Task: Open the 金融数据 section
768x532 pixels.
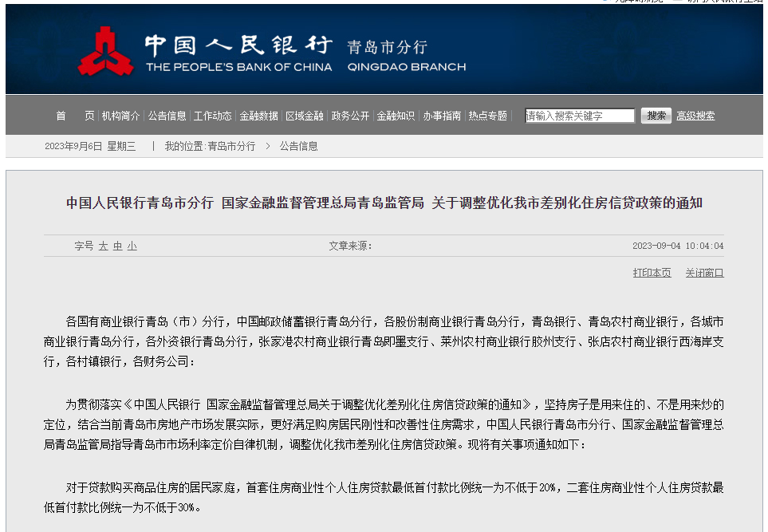Action: [259, 116]
